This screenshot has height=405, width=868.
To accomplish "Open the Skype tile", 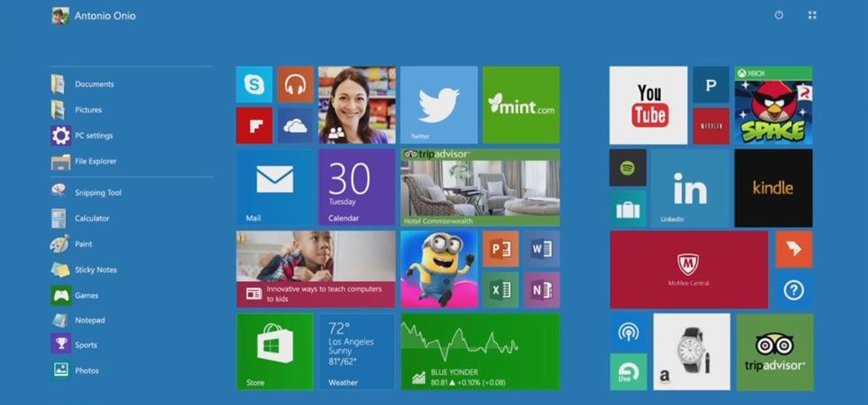I will point(254,85).
